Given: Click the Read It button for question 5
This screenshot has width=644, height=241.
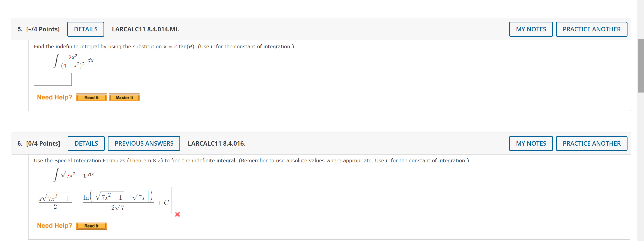Looking at the screenshot, I should click(91, 97).
